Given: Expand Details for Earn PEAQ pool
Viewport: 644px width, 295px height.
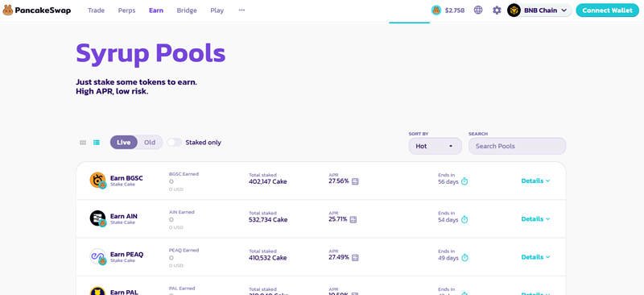Looking at the screenshot, I should pos(535,257).
